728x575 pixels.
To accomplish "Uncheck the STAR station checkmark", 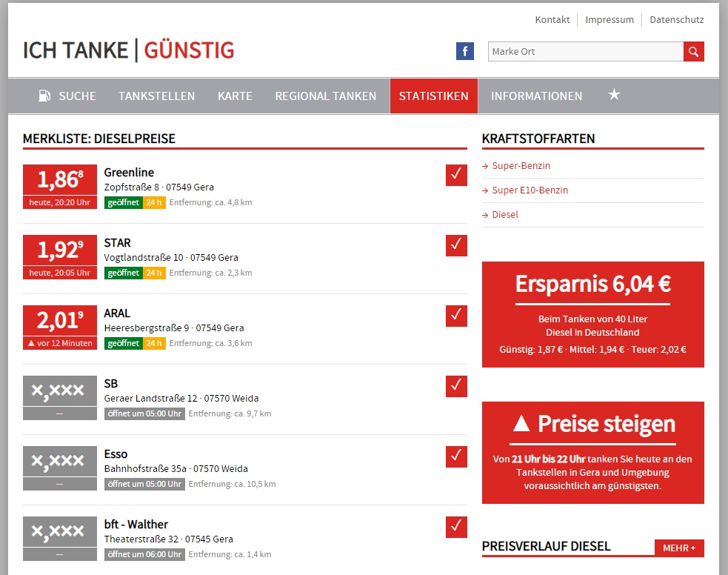I will [x=456, y=246].
